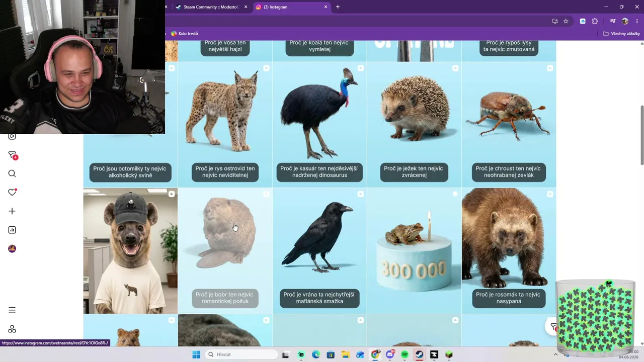
Task: Close the Instagram tab
Action: pos(326,7)
